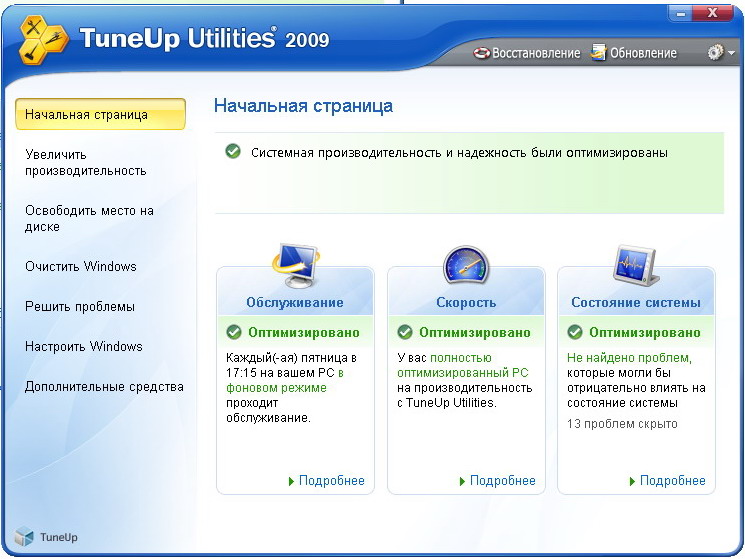Screen dimensions: 745x559
Task: Click the Скорость card heading
Action: tap(466, 303)
